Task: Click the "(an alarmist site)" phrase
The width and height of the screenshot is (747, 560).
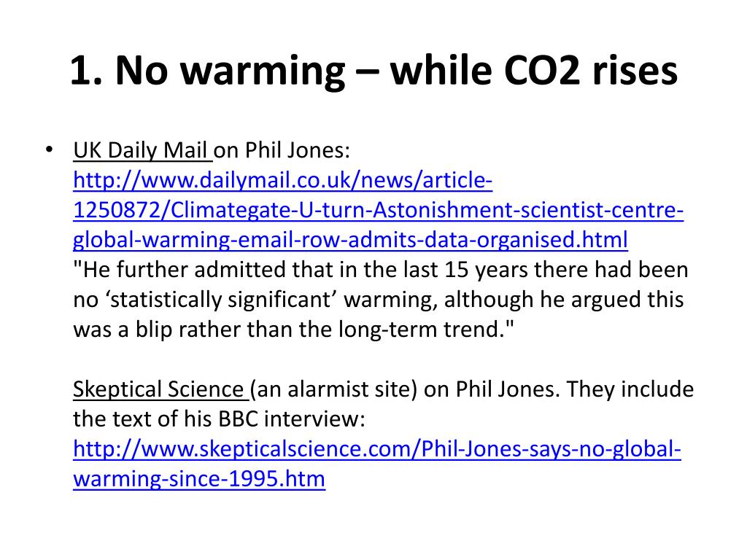Action: coord(333,389)
